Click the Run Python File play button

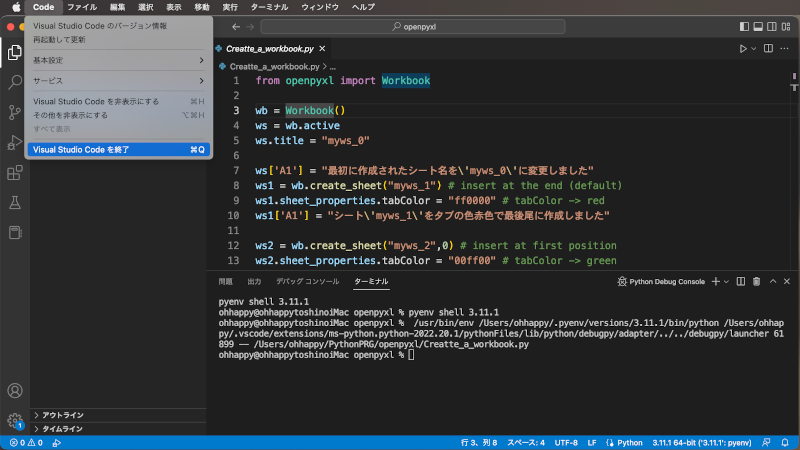pos(743,48)
